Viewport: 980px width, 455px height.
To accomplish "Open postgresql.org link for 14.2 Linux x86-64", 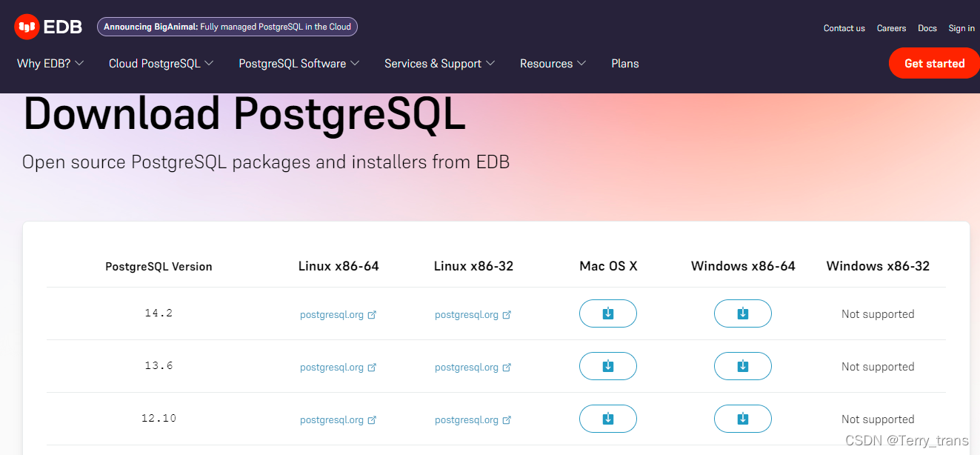I will pyautogui.click(x=339, y=314).
